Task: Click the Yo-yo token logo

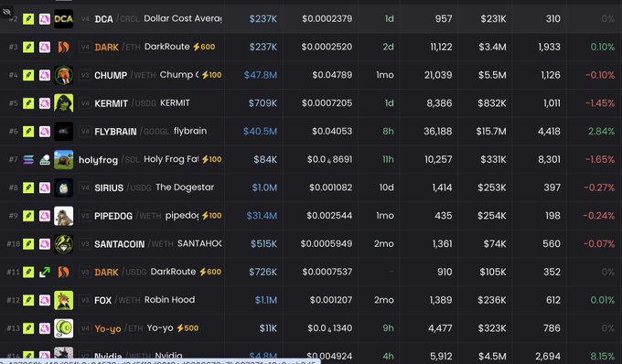Action: [x=63, y=328]
